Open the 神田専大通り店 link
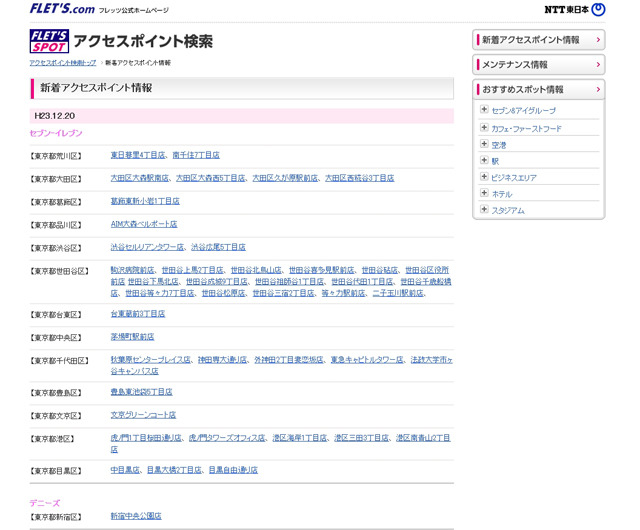Viewport: 640px width, 530px height. (x=222, y=360)
